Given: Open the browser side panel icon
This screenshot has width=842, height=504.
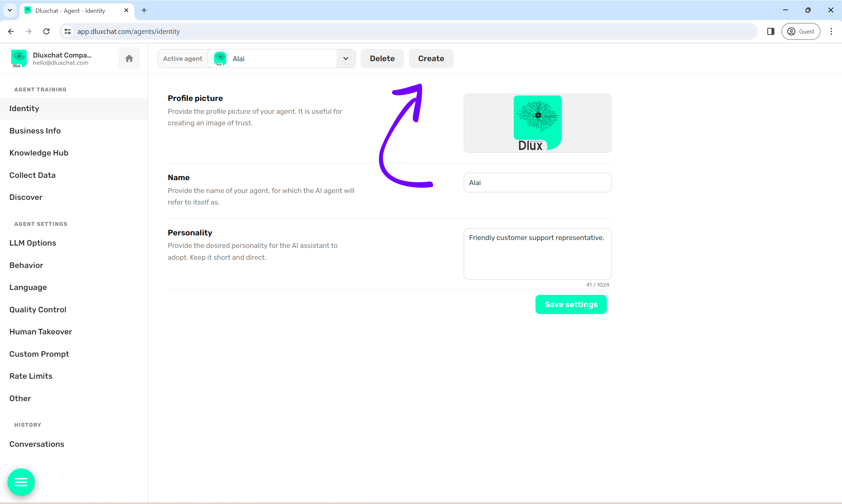Looking at the screenshot, I should 770,31.
